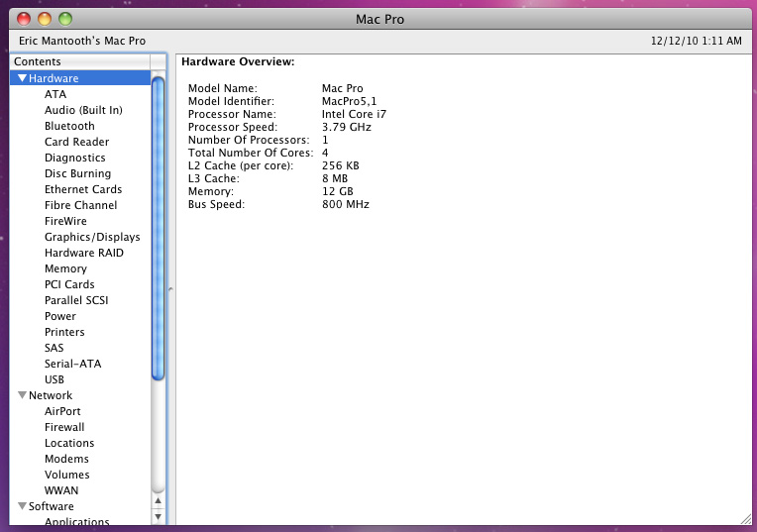Image resolution: width=757 pixels, height=532 pixels.
Task: Click the Model Identifier value MacPro5,1
Action: click(x=349, y=101)
